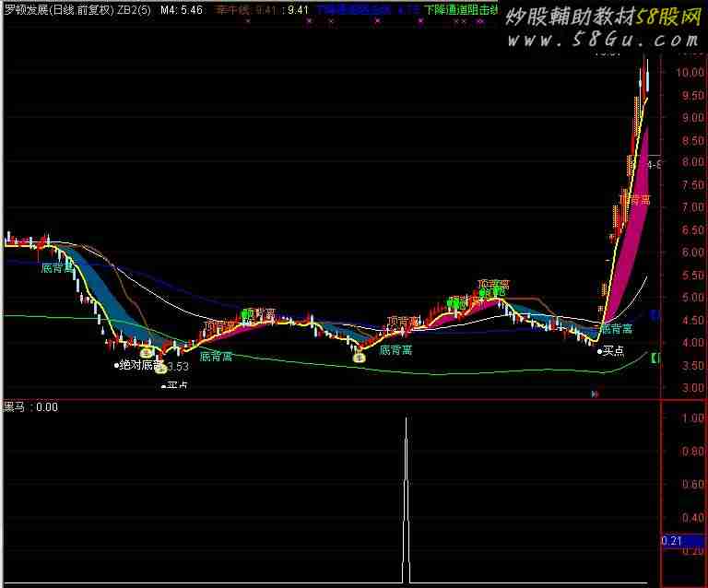The width and height of the screenshot is (708, 588).
Task: Click the 绝对底部 annotation on chart
Action: point(140,365)
